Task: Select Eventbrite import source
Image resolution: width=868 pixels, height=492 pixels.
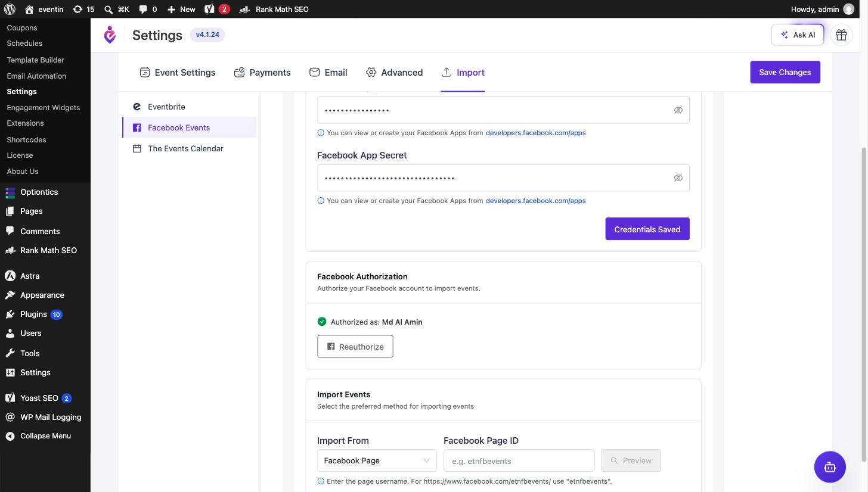Action: [x=190, y=107]
